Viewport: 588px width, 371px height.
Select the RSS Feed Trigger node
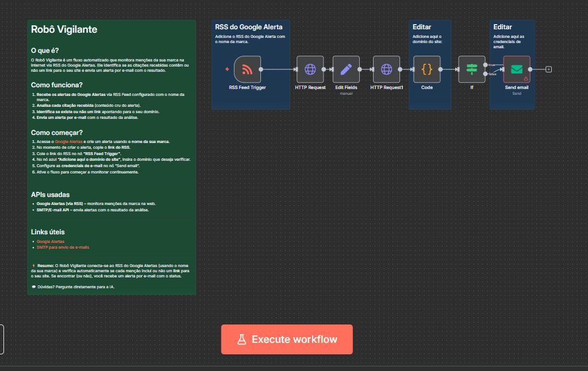[247, 69]
